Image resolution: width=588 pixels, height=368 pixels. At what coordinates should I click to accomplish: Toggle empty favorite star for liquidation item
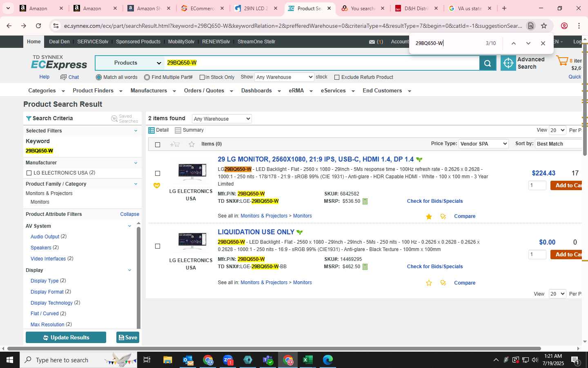429,283
